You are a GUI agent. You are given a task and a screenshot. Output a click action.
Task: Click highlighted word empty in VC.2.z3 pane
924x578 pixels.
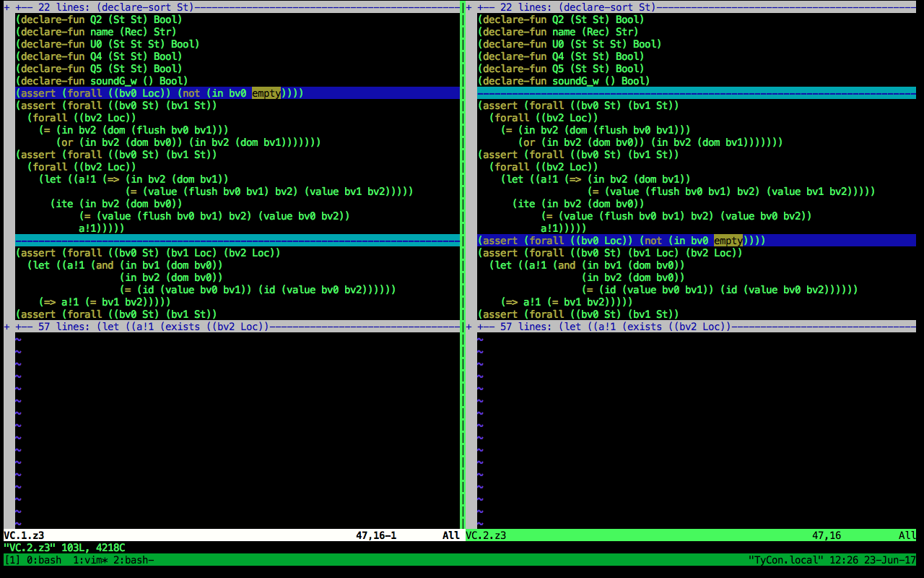point(728,241)
